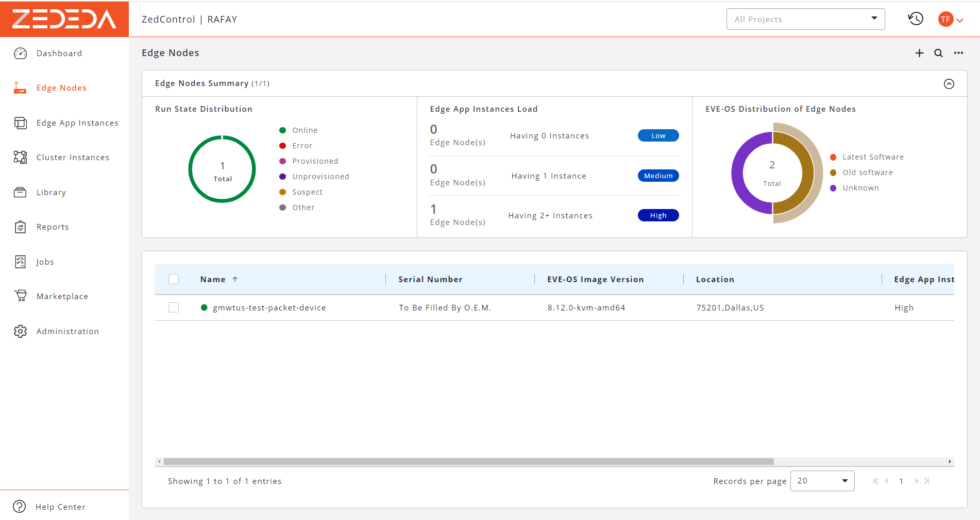Viewport: 980px width, 520px height.
Task: Click the Medium load badge
Action: coord(658,176)
